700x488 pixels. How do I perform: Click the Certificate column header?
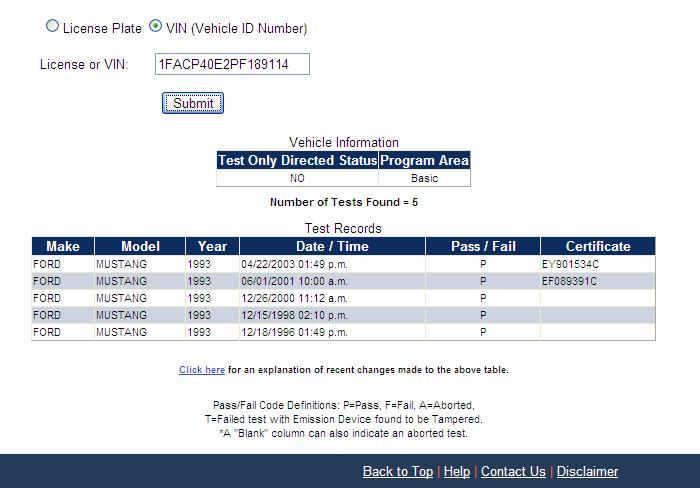[598, 246]
